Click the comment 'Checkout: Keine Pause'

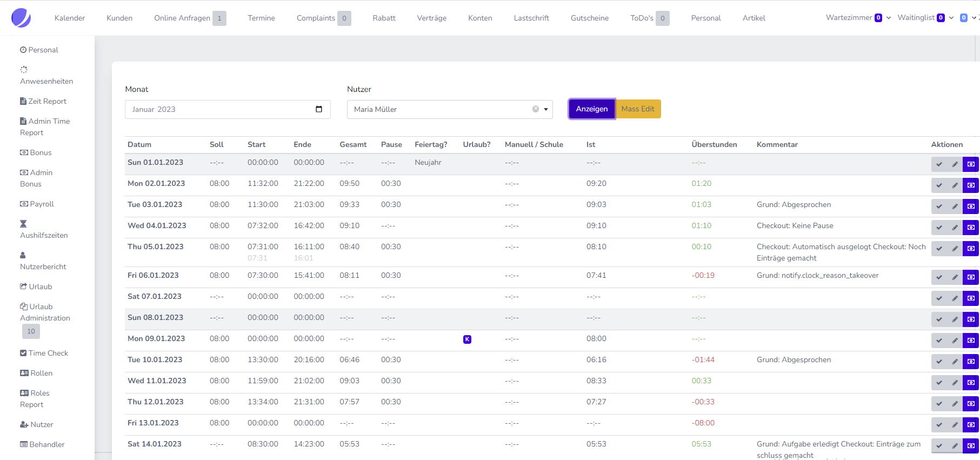pos(795,225)
